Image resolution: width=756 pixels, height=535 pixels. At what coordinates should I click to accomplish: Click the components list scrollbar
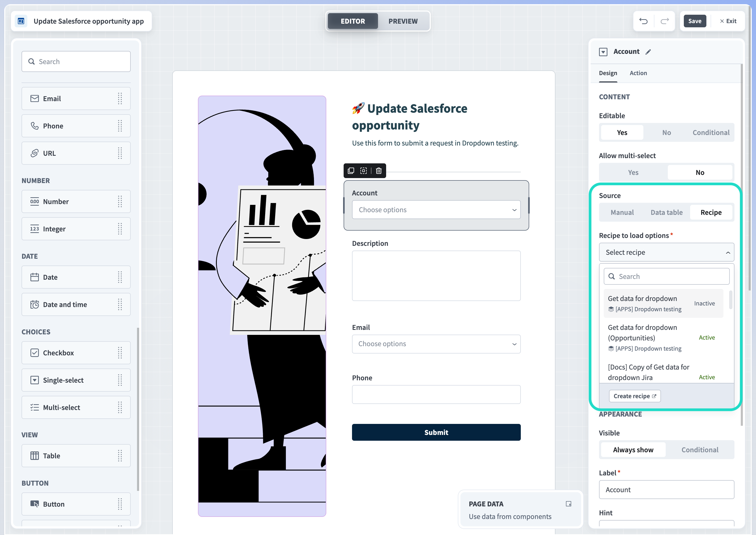point(138,409)
